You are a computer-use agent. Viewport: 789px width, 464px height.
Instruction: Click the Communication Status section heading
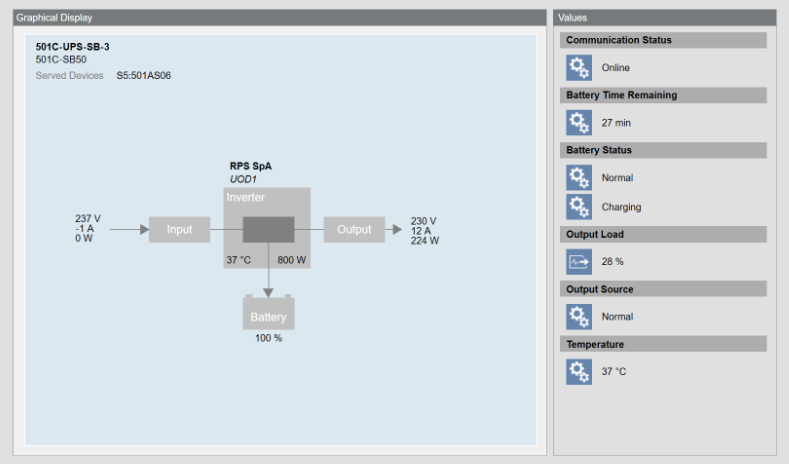click(619, 40)
